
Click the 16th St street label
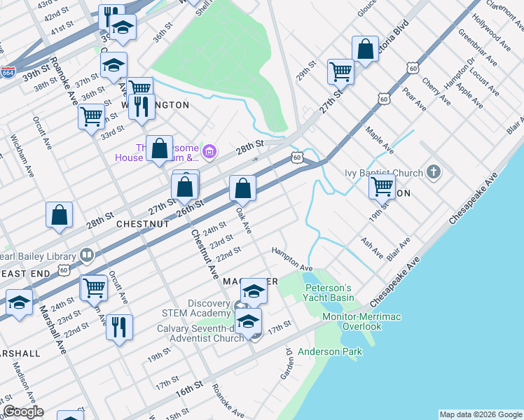pos(189,389)
